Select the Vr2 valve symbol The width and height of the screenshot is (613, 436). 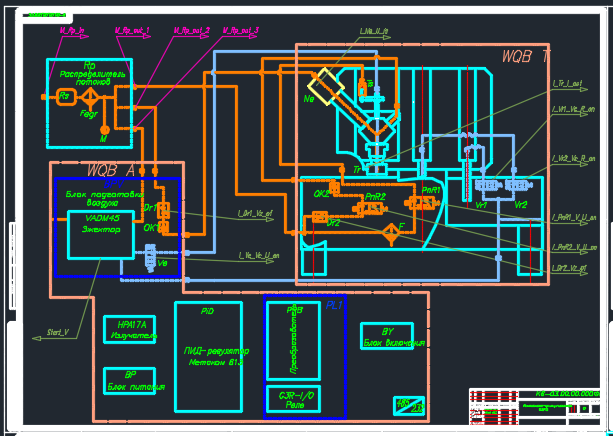[x=520, y=185]
